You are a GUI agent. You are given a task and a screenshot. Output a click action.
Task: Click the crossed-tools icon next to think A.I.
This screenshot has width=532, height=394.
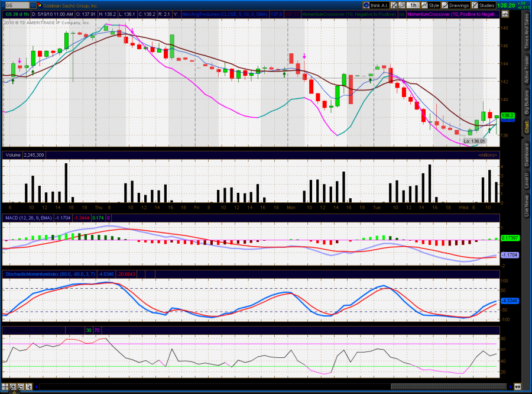394,5
